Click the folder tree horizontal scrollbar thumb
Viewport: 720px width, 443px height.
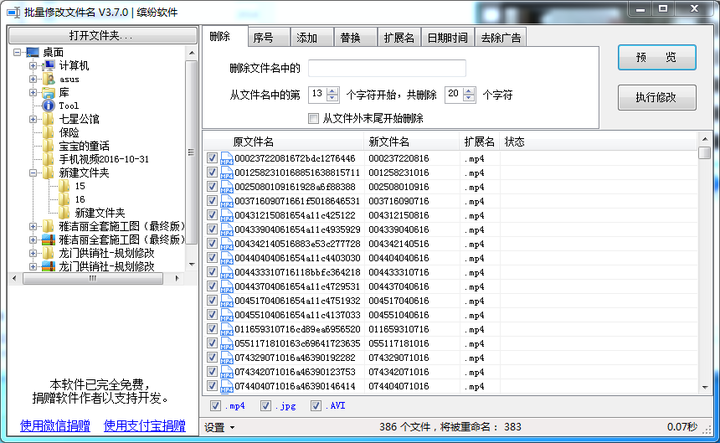click(93, 278)
